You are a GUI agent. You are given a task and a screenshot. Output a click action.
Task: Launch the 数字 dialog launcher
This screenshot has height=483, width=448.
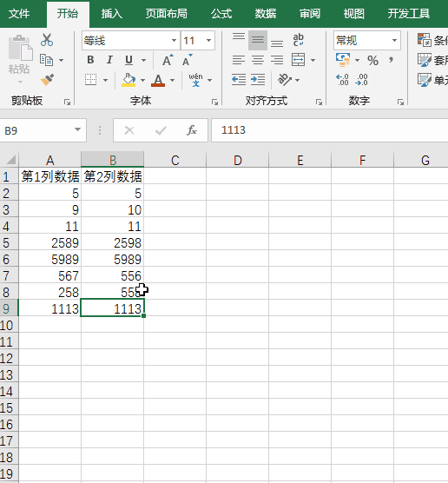(400, 103)
